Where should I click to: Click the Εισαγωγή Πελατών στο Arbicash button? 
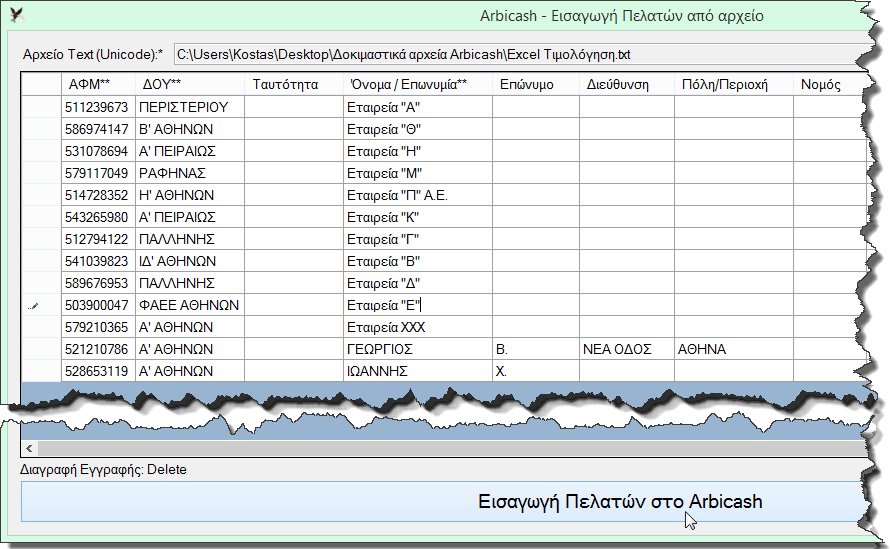point(444,501)
